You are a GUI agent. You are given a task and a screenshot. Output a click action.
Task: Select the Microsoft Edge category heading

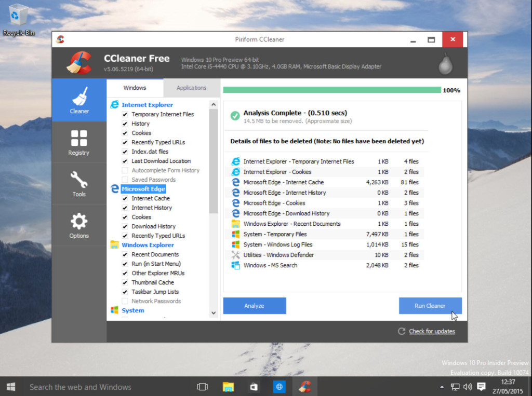click(x=143, y=189)
